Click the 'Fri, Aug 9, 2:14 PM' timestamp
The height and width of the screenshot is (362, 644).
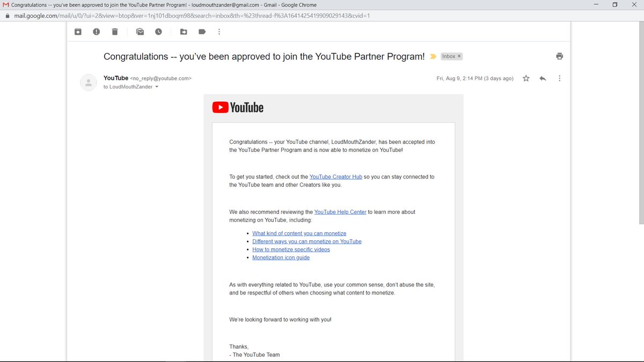pos(475,78)
